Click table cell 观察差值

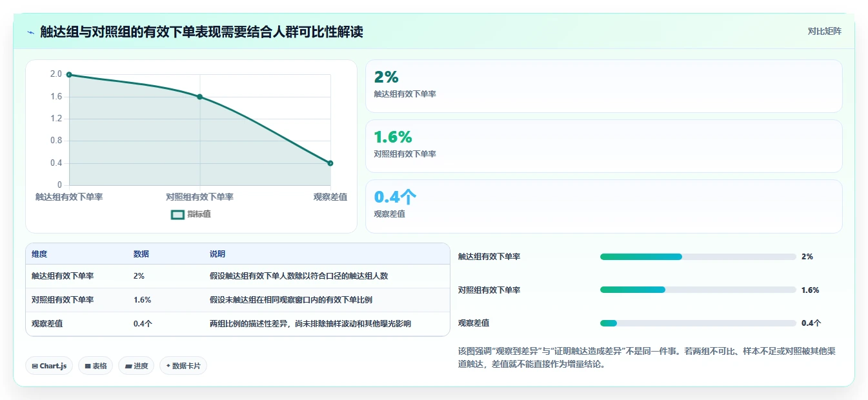pos(47,324)
